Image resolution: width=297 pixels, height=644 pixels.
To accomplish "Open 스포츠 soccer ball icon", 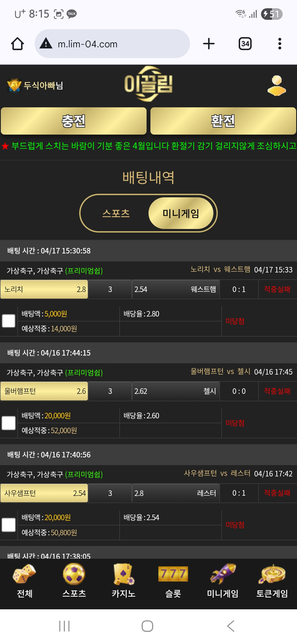I will point(74,574).
